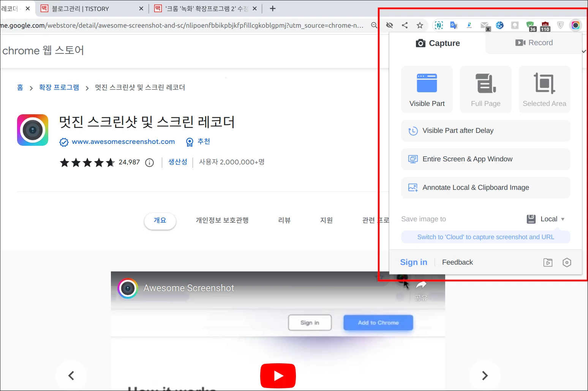Click the rating info circle icon

pyautogui.click(x=150, y=163)
